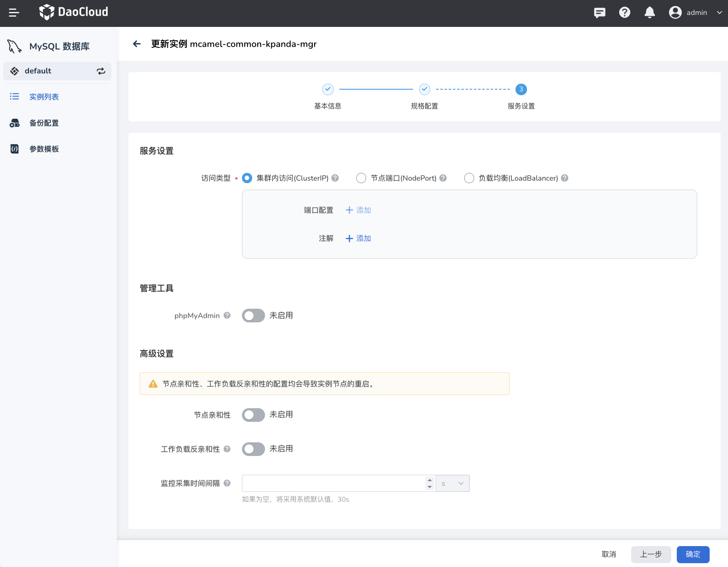The height and width of the screenshot is (567, 728).
Task: Open 备份配置 in the sidebar
Action: click(x=44, y=123)
